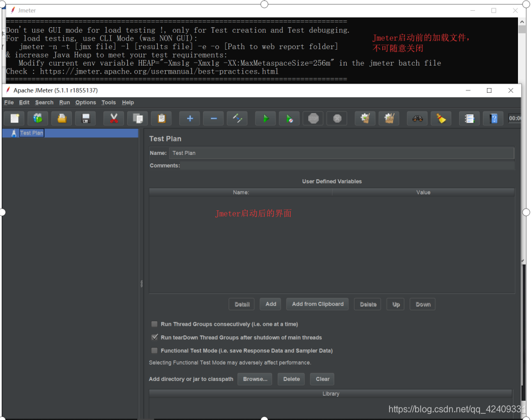This screenshot has width=531, height=420.
Task: Click the Test Plan flask icon in tree
Action: pyautogui.click(x=14, y=133)
